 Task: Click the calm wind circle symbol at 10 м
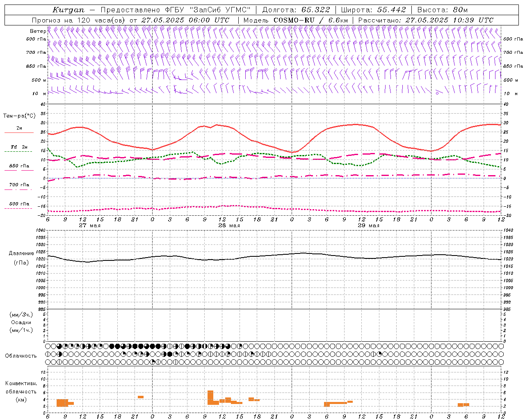[438, 93]
